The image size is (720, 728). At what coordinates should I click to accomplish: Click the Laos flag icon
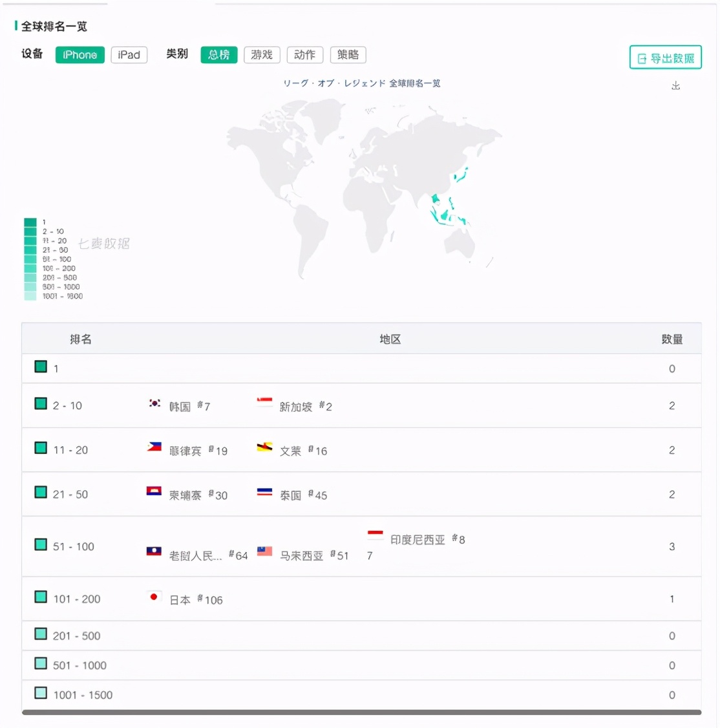(154, 551)
